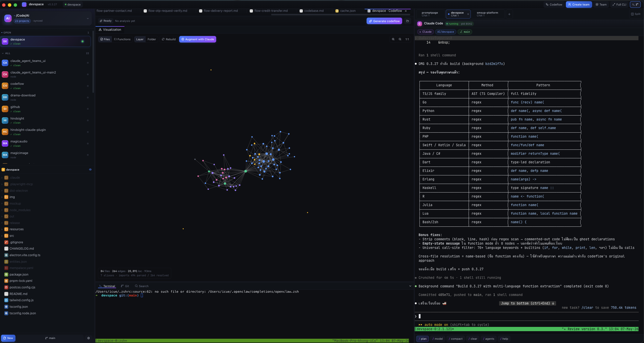Add a new chat tab with plus
The image size is (644, 343).
pyautogui.click(x=509, y=14)
